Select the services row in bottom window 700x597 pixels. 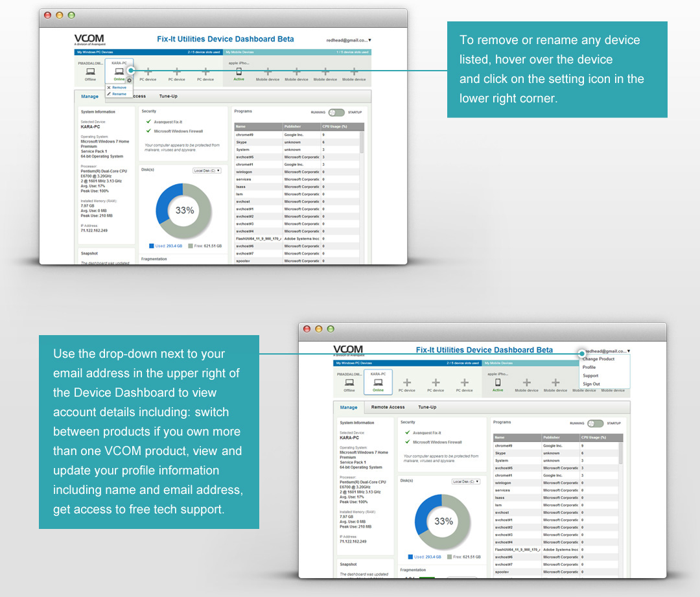click(x=556, y=490)
